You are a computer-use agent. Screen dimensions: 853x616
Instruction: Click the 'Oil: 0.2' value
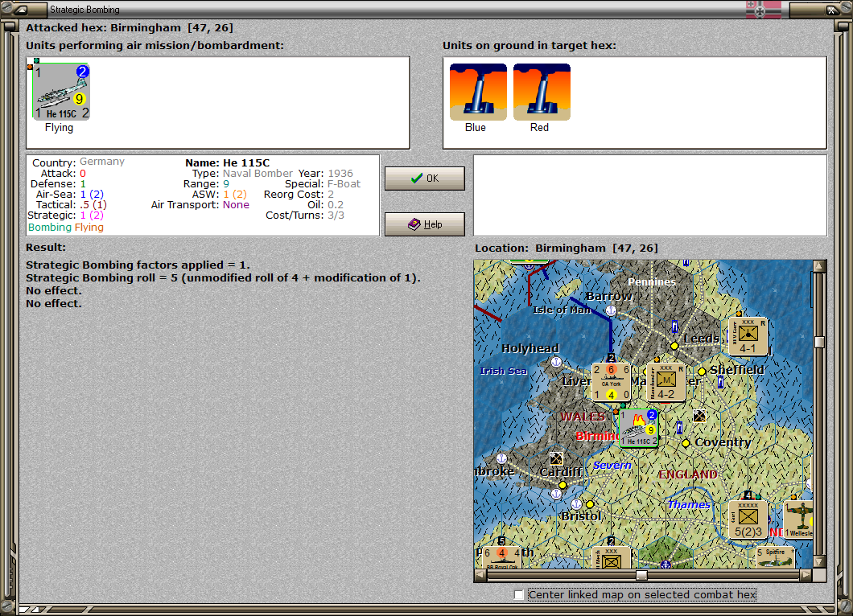click(336, 205)
